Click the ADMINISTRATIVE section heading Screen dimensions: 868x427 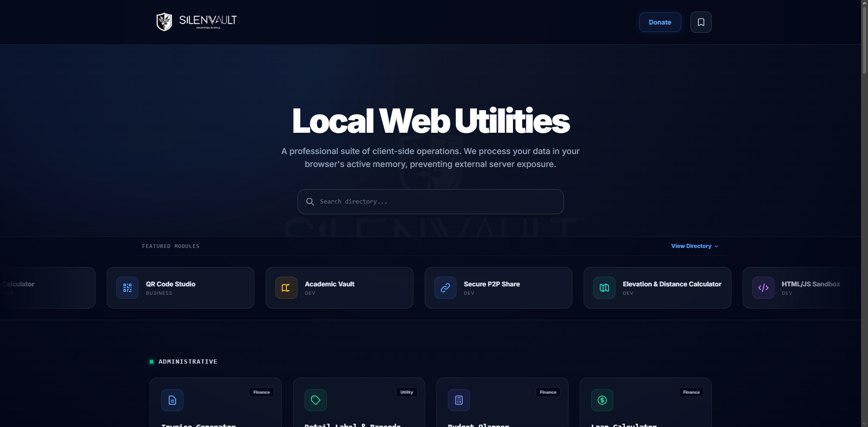click(188, 362)
